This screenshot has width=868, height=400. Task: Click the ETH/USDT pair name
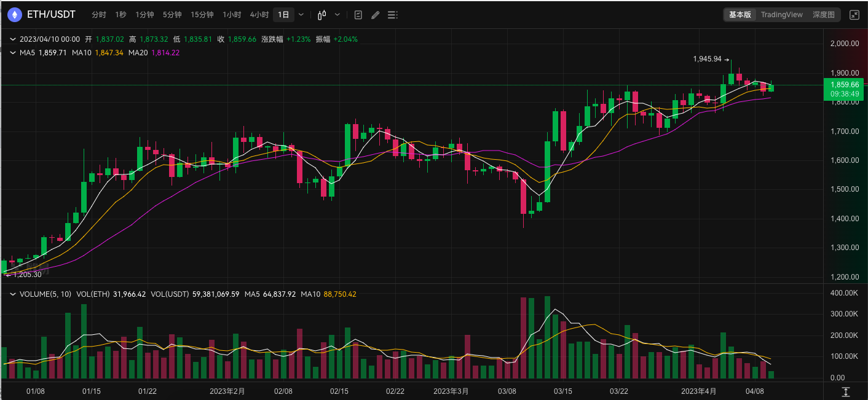click(51, 14)
